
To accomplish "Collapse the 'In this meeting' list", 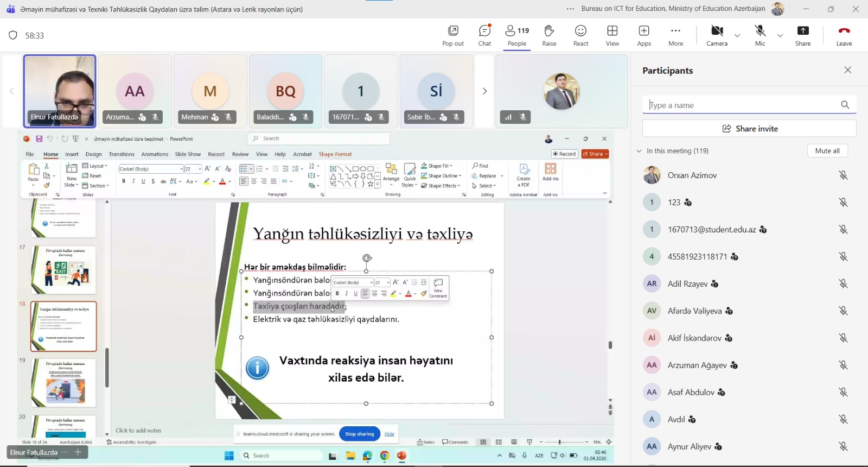I will tap(639, 151).
